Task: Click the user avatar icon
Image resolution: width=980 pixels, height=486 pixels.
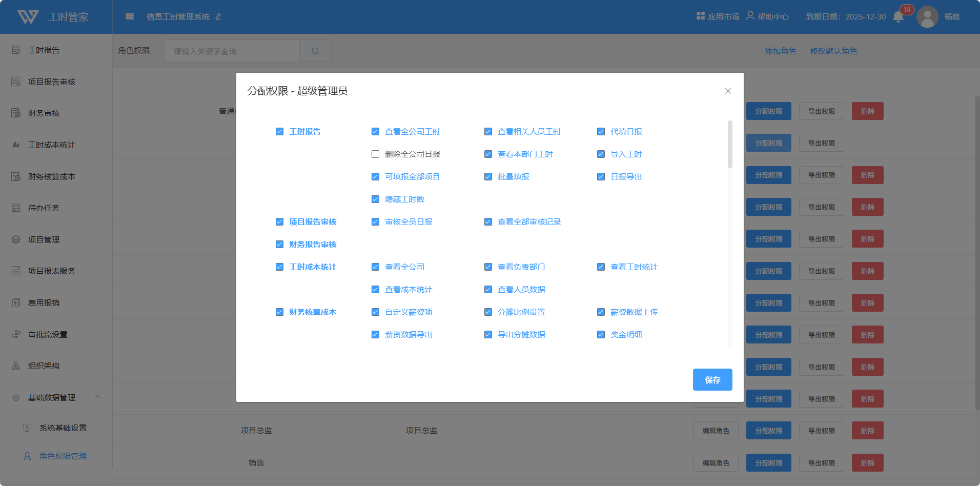Action: pyautogui.click(x=927, y=17)
